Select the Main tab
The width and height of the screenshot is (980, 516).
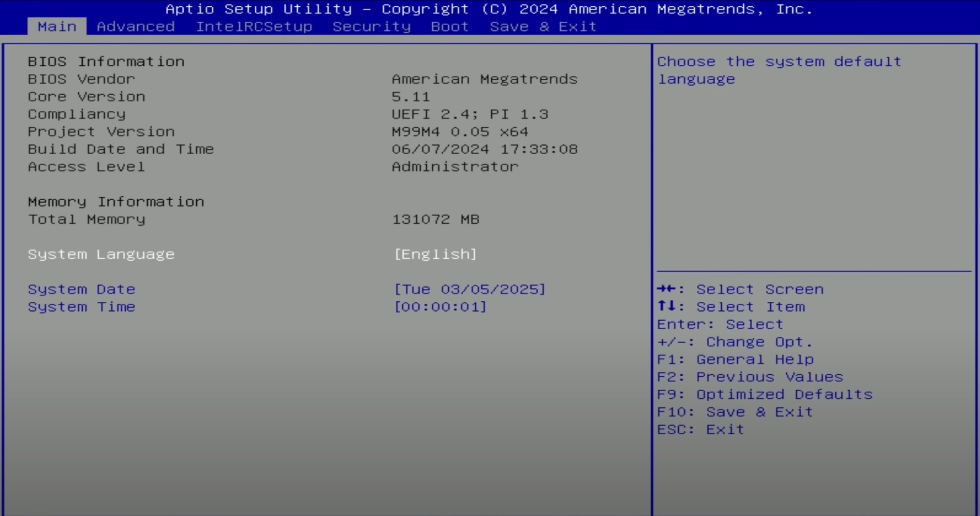57,27
